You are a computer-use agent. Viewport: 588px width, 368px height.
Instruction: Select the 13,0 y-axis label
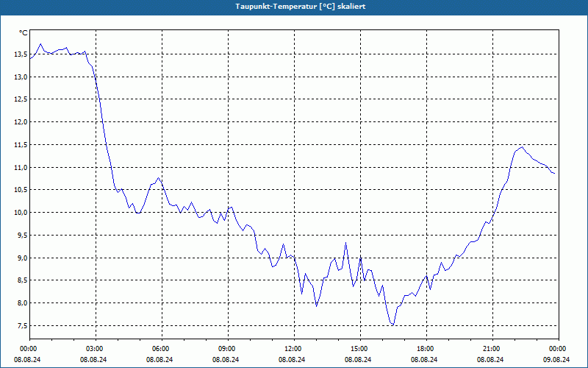(x=21, y=77)
